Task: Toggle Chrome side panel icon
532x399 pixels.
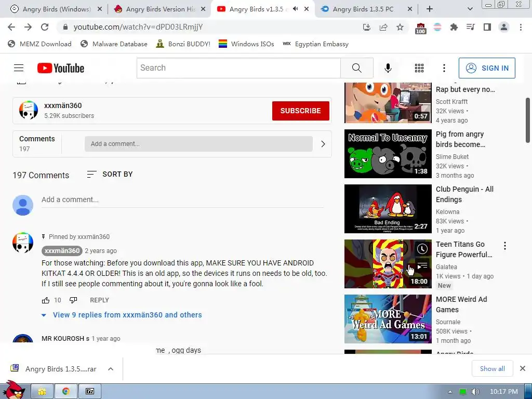Action: (487, 27)
